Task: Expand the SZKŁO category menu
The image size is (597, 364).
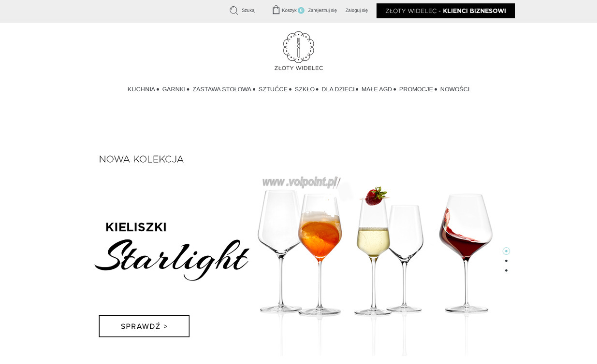Action: pos(305,89)
